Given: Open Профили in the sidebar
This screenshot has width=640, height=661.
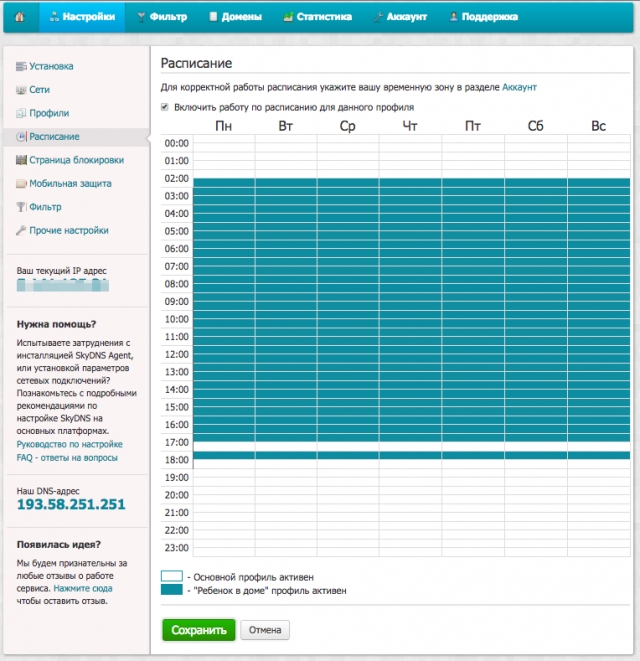Looking at the screenshot, I should click(49, 113).
